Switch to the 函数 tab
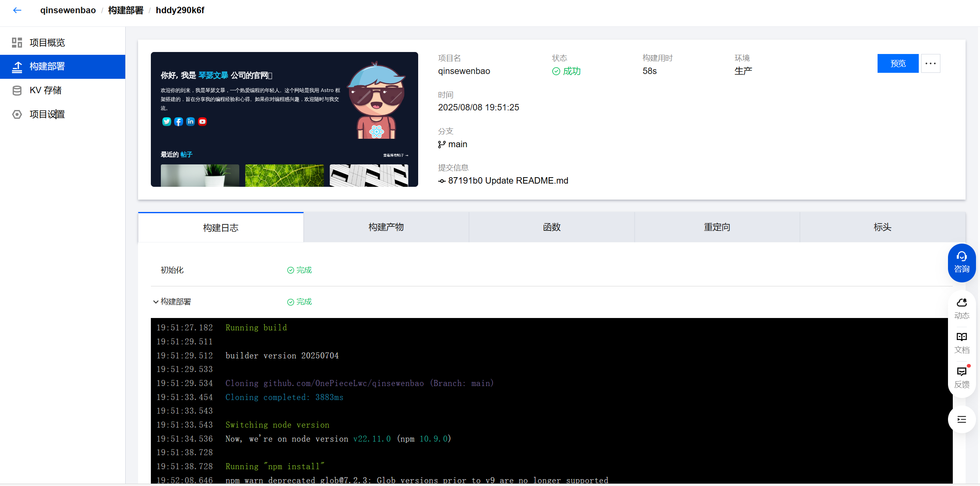This screenshot has width=980, height=486. coord(551,227)
